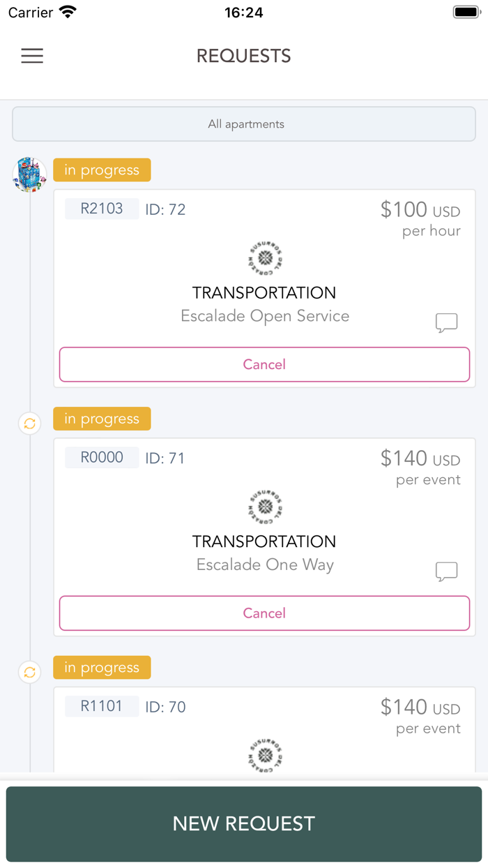Open chat for request ID 71
Image resolution: width=488 pixels, height=868 pixels.
click(x=446, y=571)
